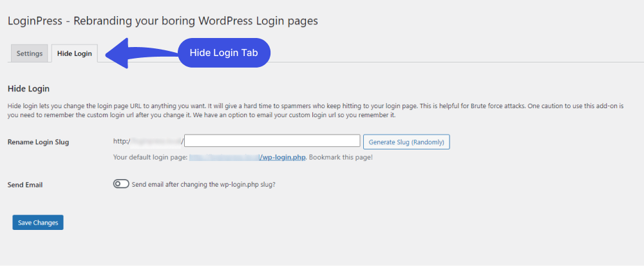Select the Hide Login tab
The image size is (644, 266).
(74, 53)
